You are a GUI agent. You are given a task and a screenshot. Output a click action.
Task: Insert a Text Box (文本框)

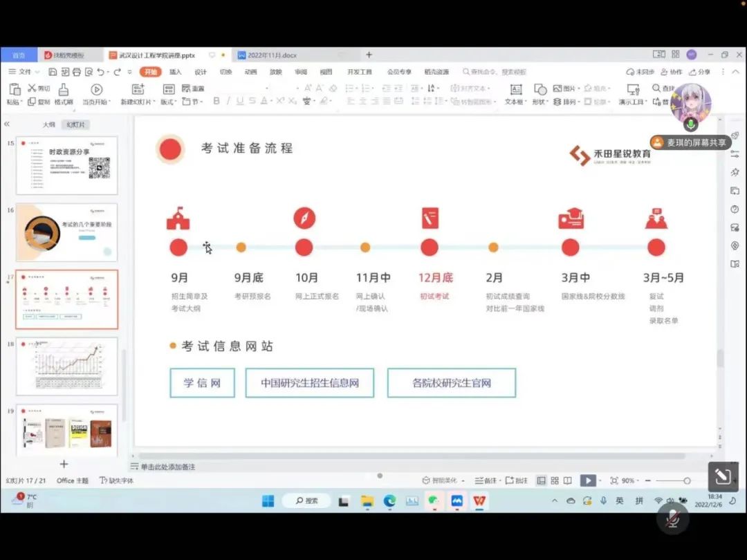(515, 90)
